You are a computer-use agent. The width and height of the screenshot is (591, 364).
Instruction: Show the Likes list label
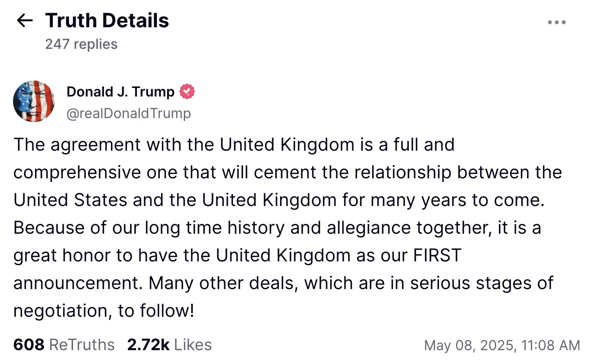click(193, 345)
